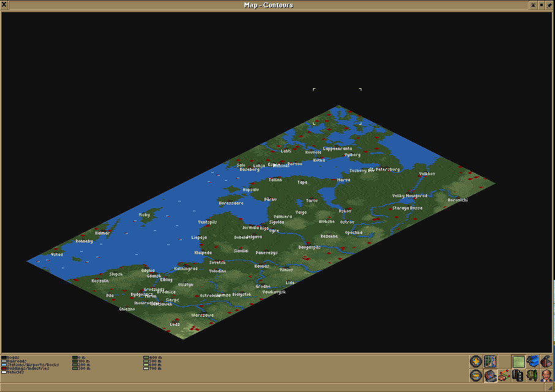Show industries on map with factory icon

(546, 361)
